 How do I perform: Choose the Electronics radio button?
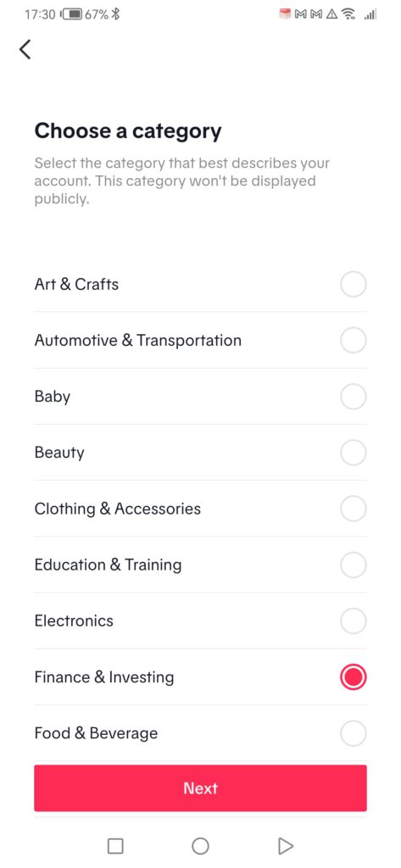coord(354,621)
